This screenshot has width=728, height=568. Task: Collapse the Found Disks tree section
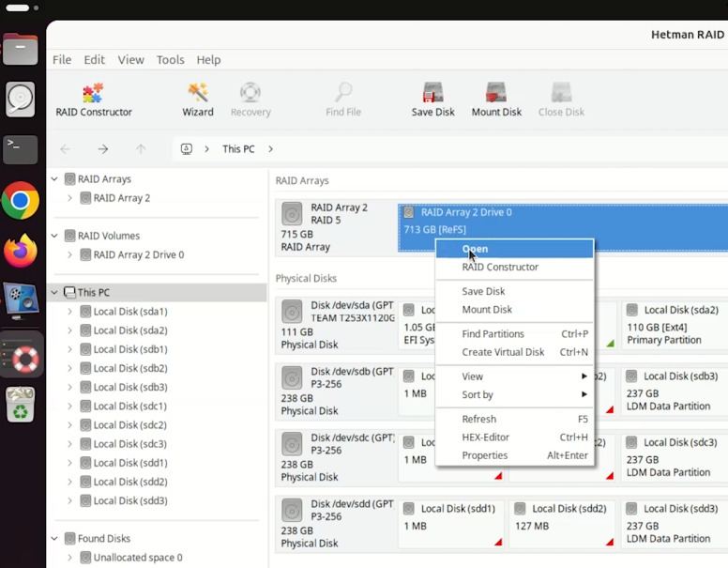pos(54,538)
